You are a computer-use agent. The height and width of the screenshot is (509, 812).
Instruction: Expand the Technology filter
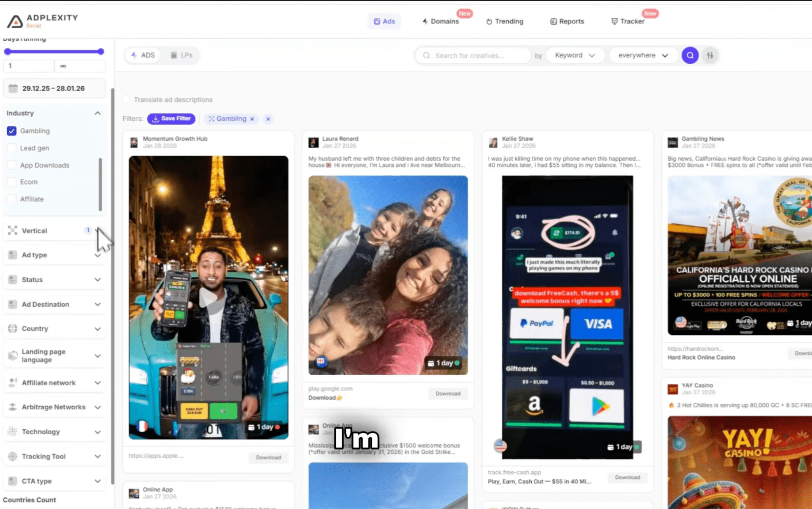tap(98, 432)
